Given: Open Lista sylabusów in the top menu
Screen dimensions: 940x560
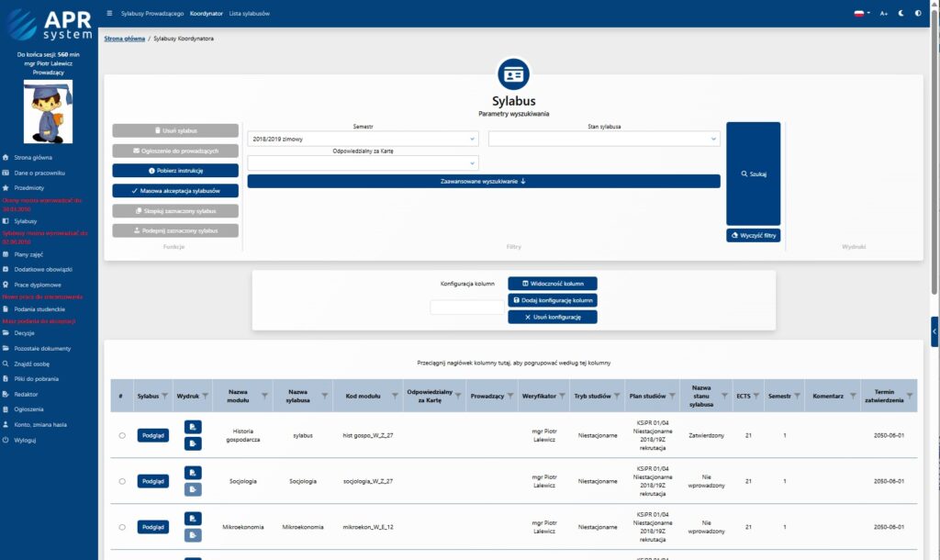Looking at the screenshot, I should pyautogui.click(x=249, y=14).
